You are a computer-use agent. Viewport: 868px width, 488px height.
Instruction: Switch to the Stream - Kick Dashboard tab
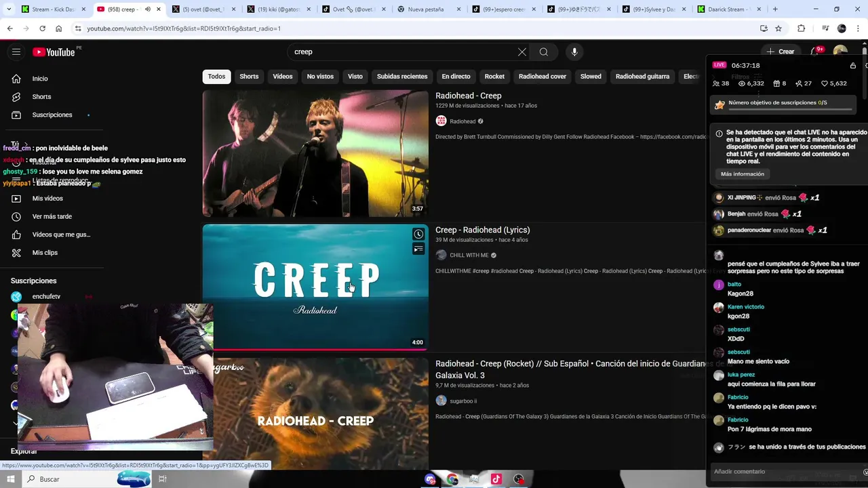54,9
